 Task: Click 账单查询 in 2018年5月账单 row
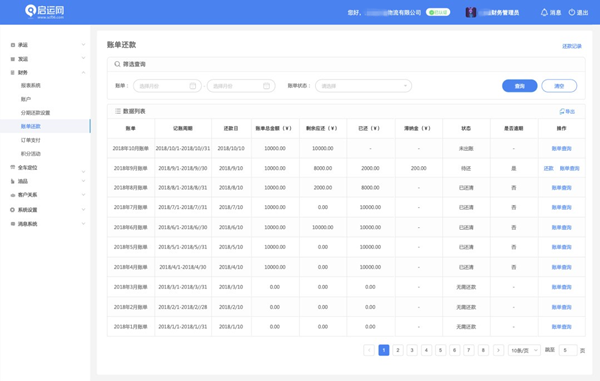click(x=561, y=247)
